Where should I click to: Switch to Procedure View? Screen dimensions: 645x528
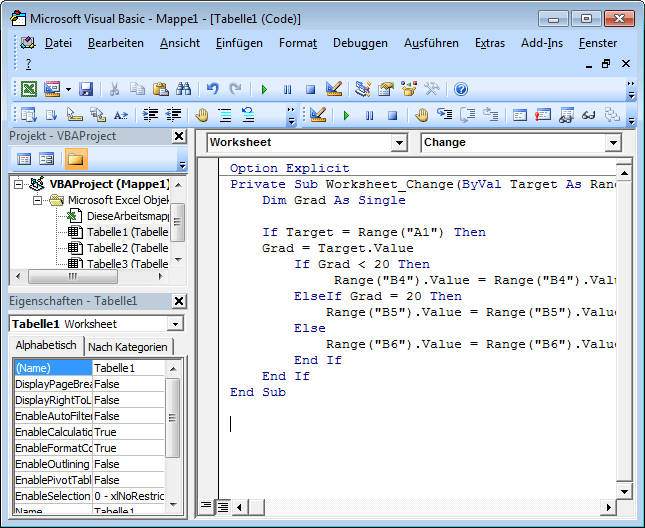tap(206, 506)
